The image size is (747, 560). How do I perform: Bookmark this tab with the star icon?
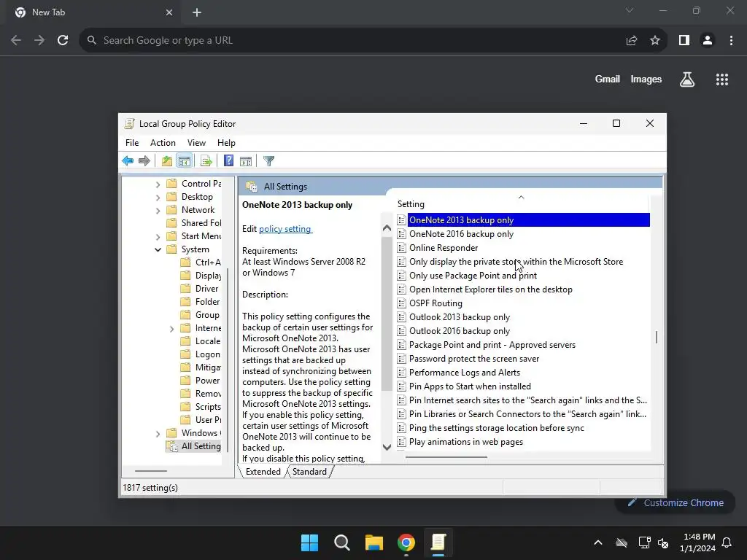click(x=655, y=41)
